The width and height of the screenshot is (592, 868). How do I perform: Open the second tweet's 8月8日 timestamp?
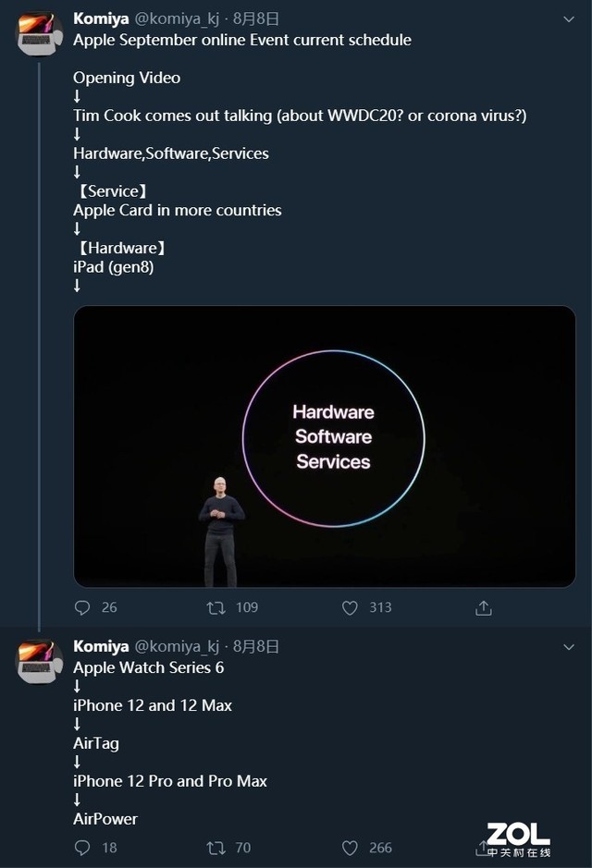(x=255, y=646)
